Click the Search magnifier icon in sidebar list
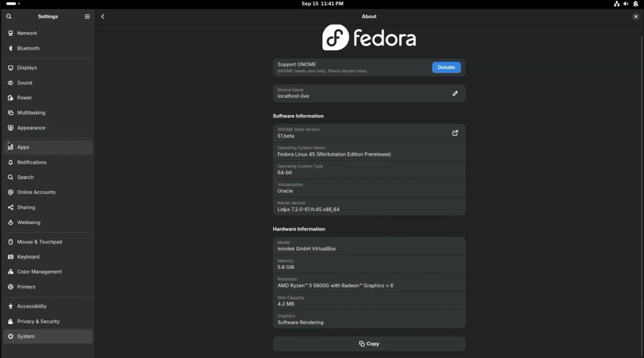Image resolution: width=644 pixels, height=358 pixels. click(11, 177)
